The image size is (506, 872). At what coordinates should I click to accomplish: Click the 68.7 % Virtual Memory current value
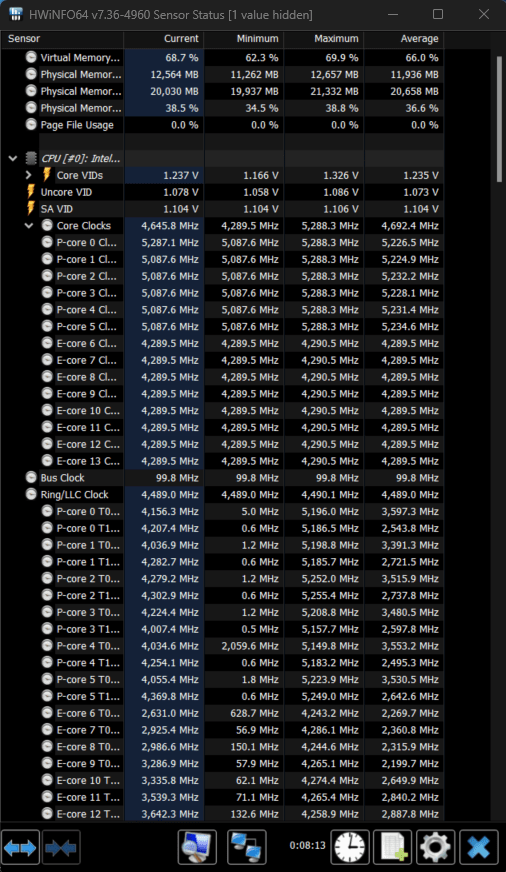click(182, 57)
